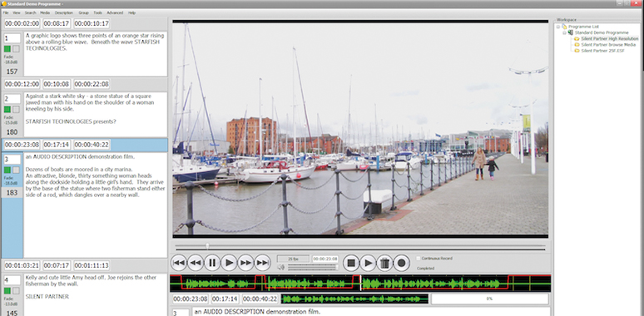Start recording with the round record button
The width and height of the screenshot is (644, 316).
[402, 263]
